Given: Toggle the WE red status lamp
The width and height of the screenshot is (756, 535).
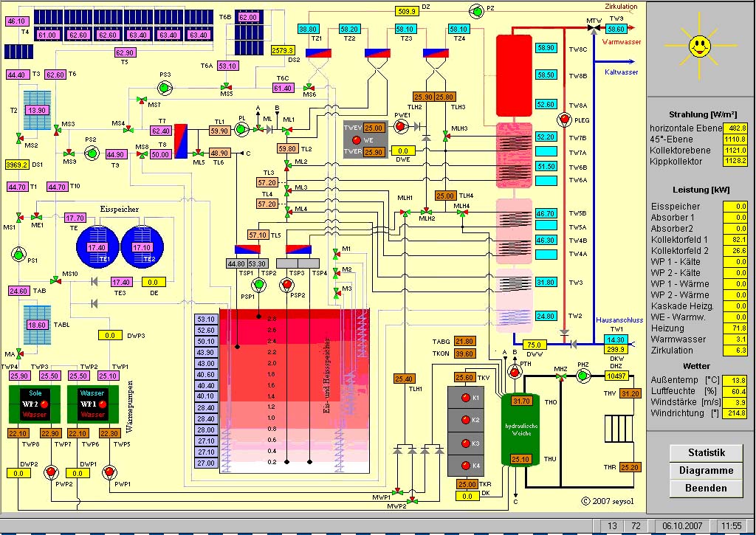Looking at the screenshot, I should 356,140.
